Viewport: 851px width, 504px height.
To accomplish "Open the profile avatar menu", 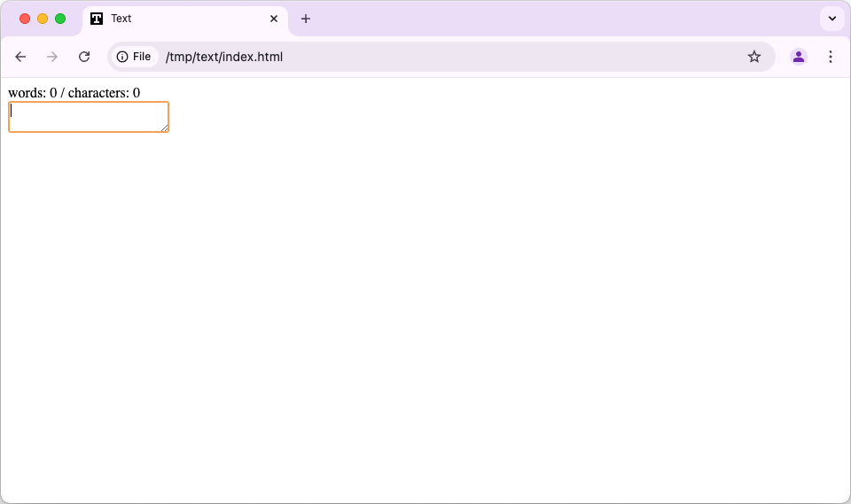I will [x=799, y=57].
